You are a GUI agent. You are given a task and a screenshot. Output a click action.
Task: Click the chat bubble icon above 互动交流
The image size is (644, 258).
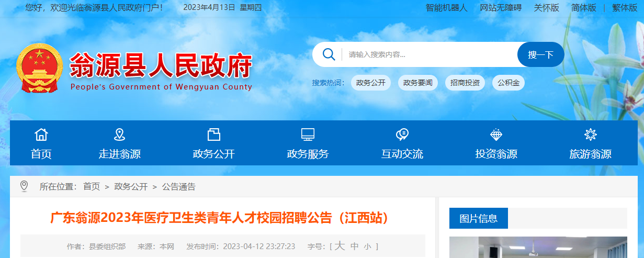(x=402, y=134)
